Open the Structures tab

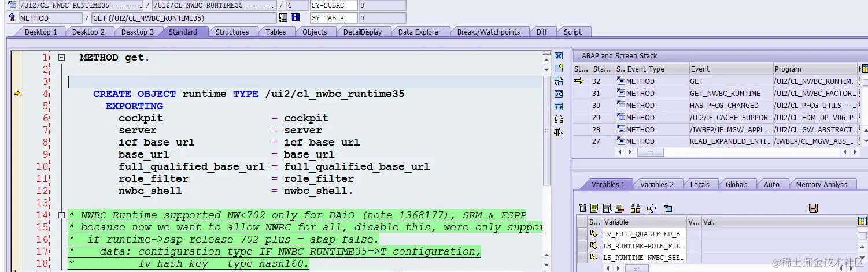(232, 32)
